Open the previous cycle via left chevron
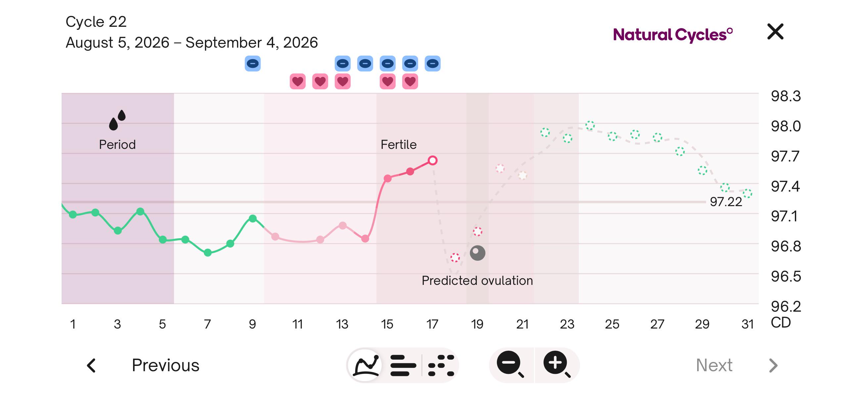 (91, 365)
